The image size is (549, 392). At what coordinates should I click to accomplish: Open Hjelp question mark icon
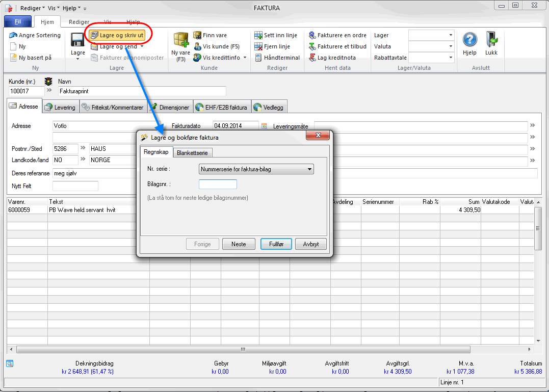coord(469,40)
